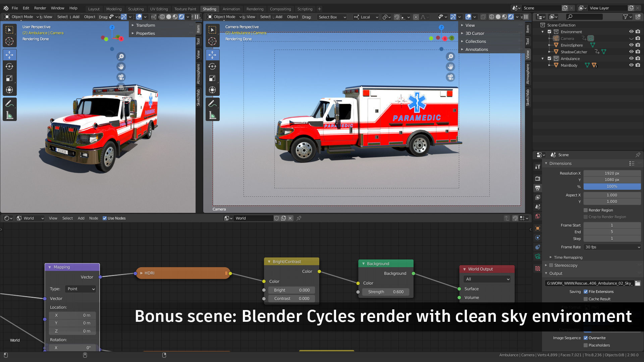
Task: Expand the Time Remapping subpanel
Action: (x=568, y=257)
